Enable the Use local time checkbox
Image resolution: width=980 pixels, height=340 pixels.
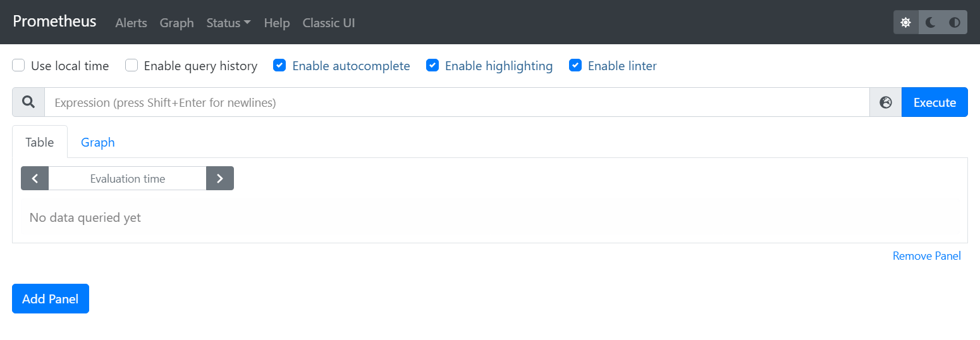[x=19, y=66]
